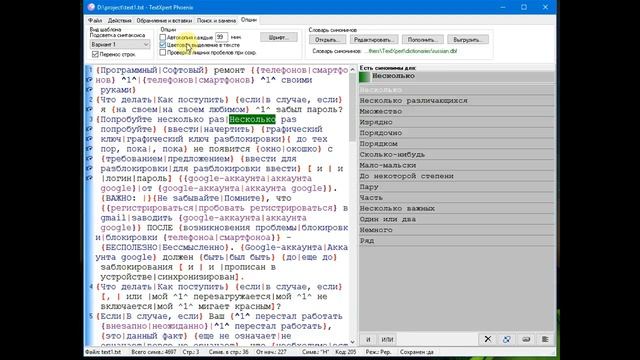Click line number 4 in the editor gutter
Image resolution: width=640 pixels, height=360 pixels.
[91, 287]
